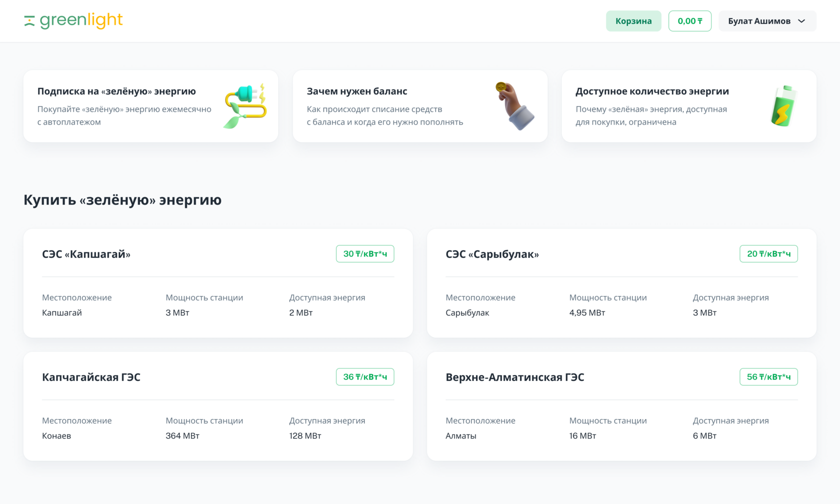Click the 20 ₸/кВт*ч price tag
Image resolution: width=840 pixels, height=504 pixels.
coord(768,254)
